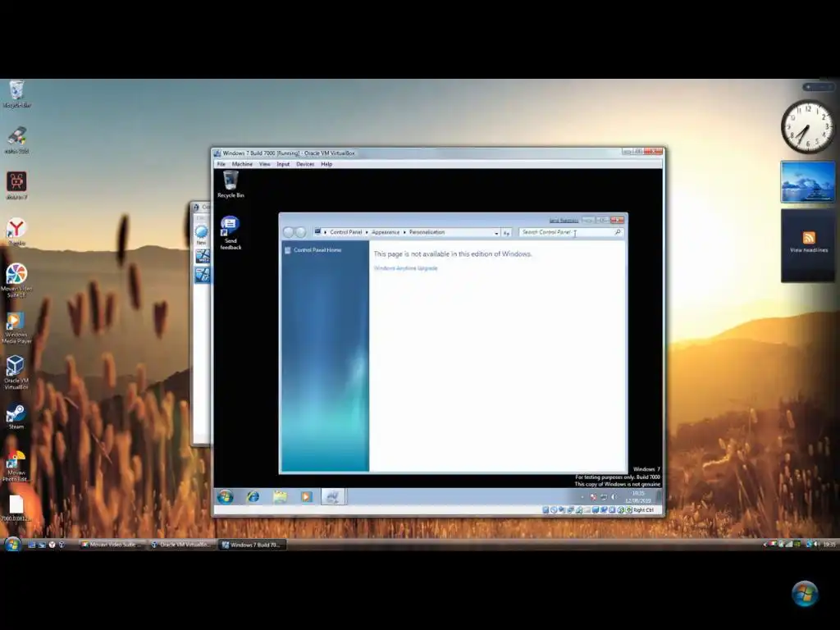Viewport: 840px width, 630px height.
Task: Click the host taskbar clock
Action: pos(829,545)
